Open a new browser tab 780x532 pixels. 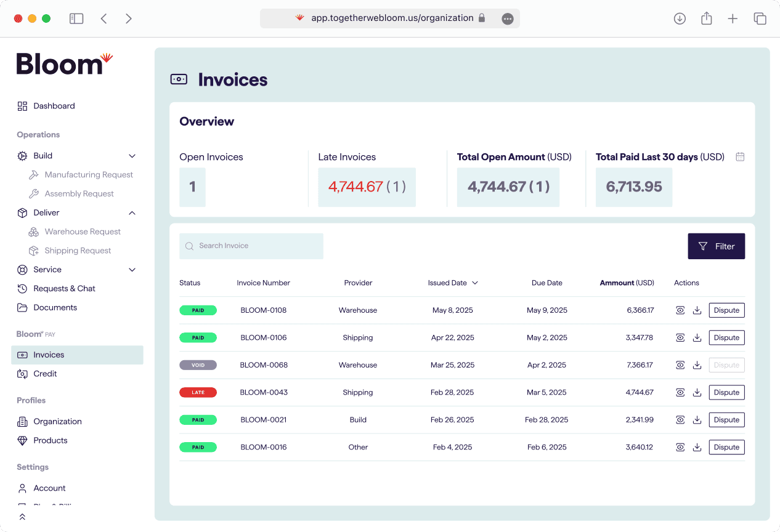pyautogui.click(x=733, y=18)
